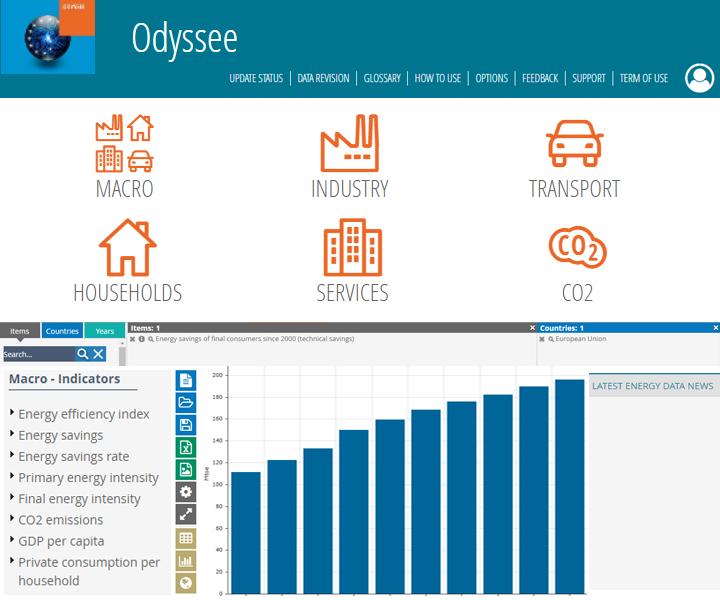Switch to bar chart view
Viewport: 720px width, 600px height.
click(186, 561)
